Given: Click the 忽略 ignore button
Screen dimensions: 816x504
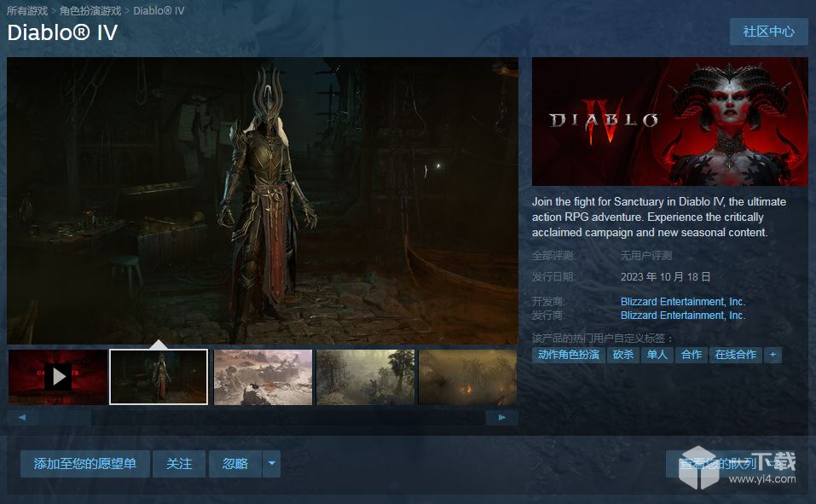Looking at the screenshot, I should [x=235, y=464].
